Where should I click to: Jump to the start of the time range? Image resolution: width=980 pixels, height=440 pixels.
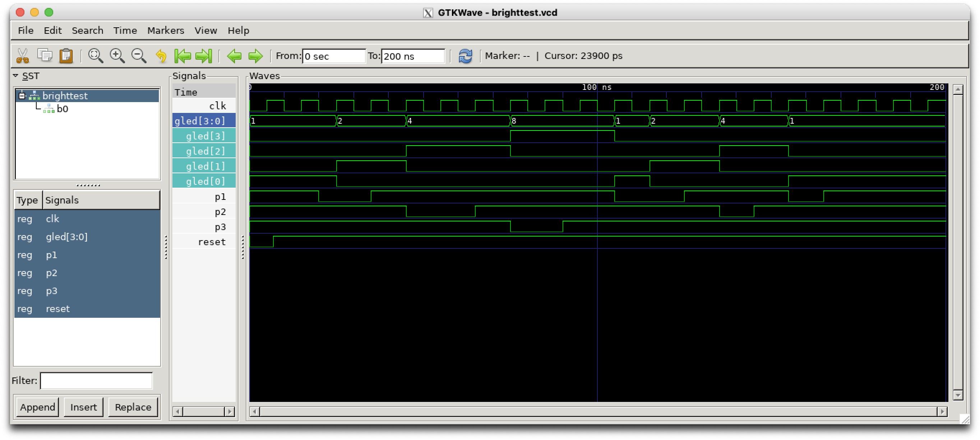(x=182, y=56)
